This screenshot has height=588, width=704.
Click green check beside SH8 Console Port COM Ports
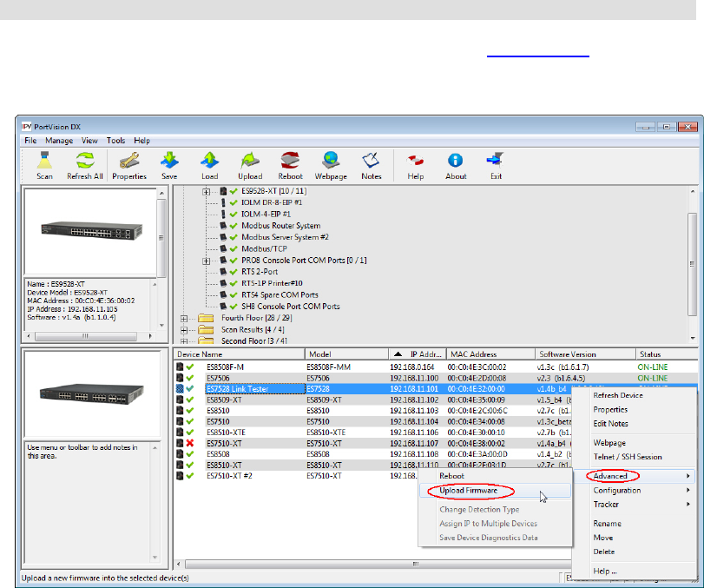pyautogui.click(x=234, y=307)
